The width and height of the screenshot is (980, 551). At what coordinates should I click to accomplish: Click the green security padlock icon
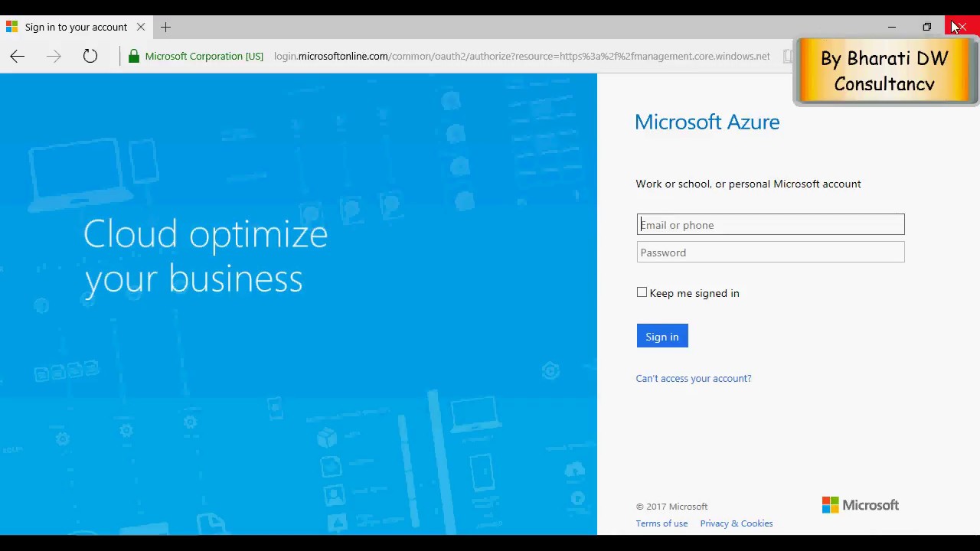pyautogui.click(x=134, y=56)
